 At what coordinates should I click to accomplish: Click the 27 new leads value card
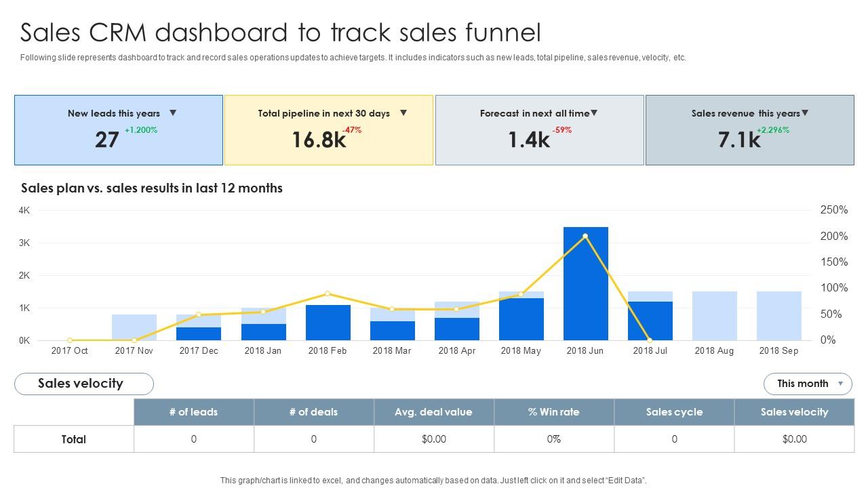pos(107,140)
